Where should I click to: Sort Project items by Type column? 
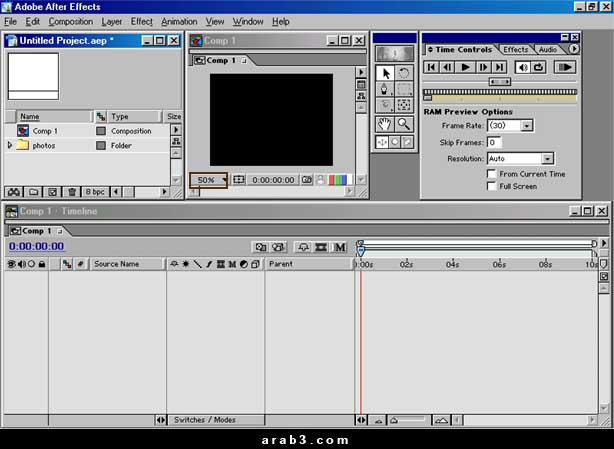[134, 116]
